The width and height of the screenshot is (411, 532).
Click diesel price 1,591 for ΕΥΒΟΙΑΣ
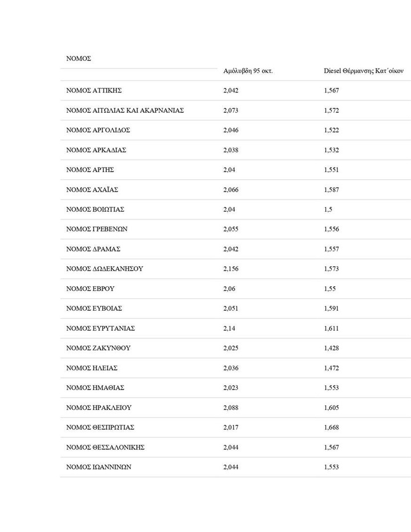point(331,308)
